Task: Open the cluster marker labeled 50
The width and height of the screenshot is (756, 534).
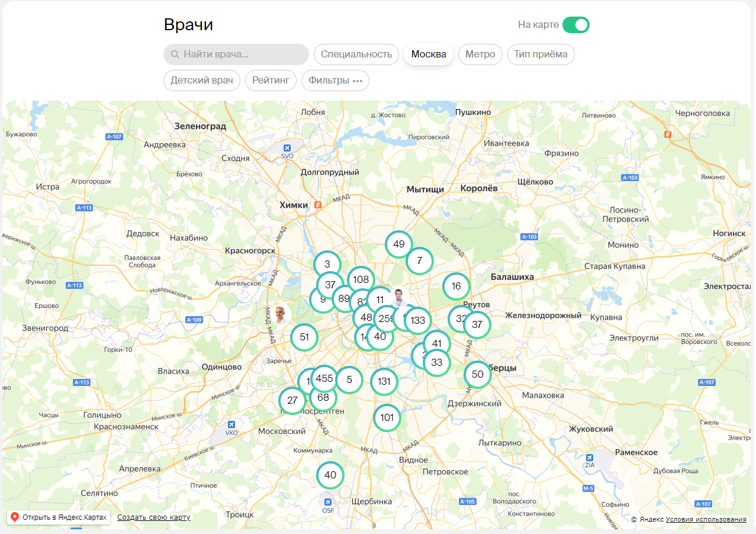Action: point(478,374)
